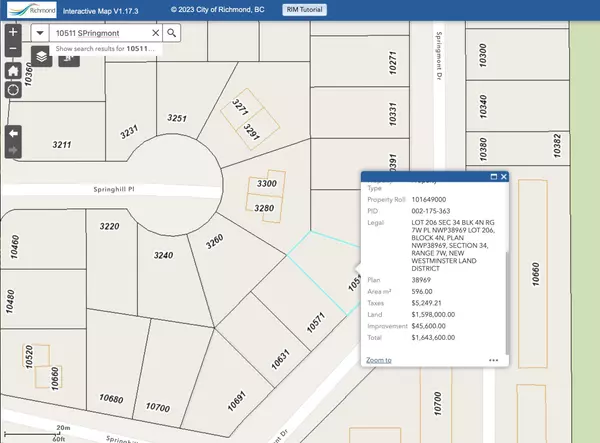600x443 pixels.
Task: Select parcel 10382 on the map
Action: (557, 146)
